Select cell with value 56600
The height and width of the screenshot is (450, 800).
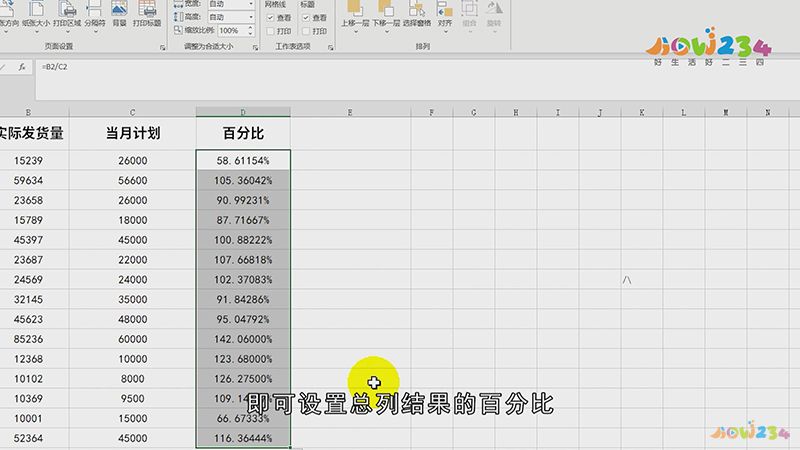click(133, 181)
